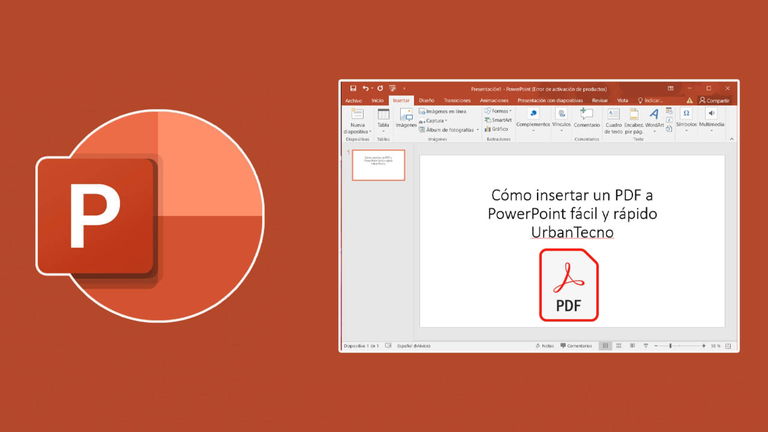The image size is (768, 432).
Task: Open the Vista tab
Action: tap(623, 100)
